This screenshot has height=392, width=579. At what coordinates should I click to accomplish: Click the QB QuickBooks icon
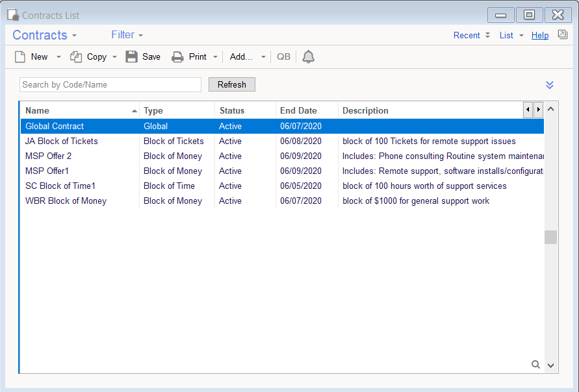pyautogui.click(x=283, y=56)
